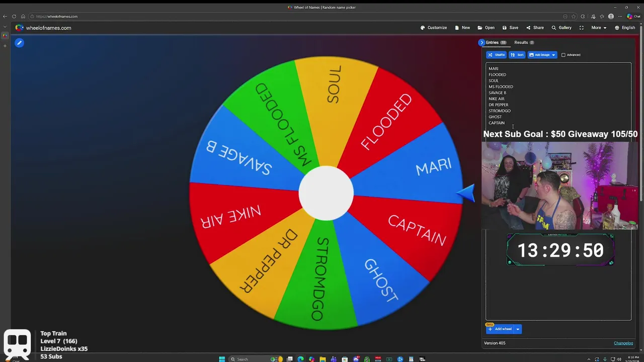This screenshot has height=362, width=644.
Task: Open Discord from the taskbar
Action: 356,359
